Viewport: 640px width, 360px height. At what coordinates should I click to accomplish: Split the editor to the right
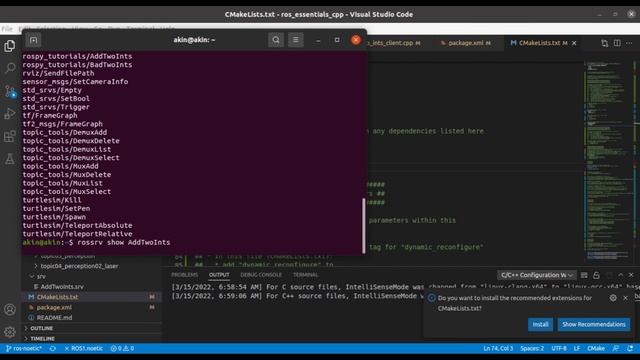click(x=617, y=43)
